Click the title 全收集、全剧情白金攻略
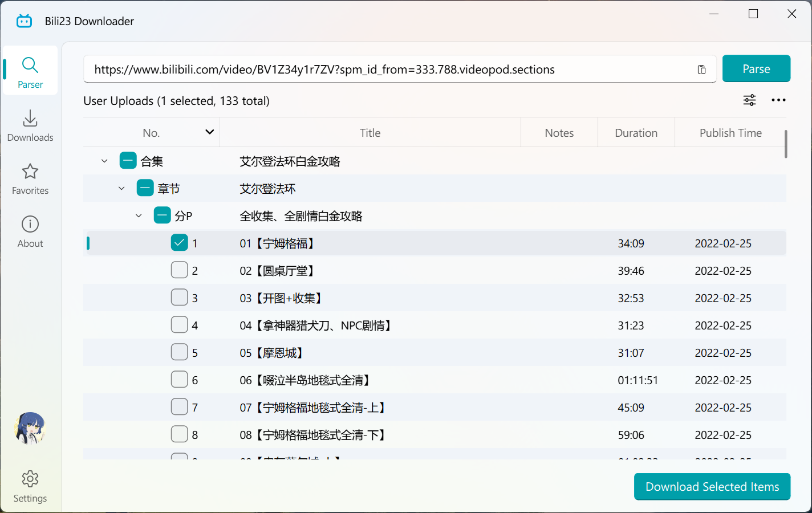Viewport: 812px width, 513px height. coord(301,216)
